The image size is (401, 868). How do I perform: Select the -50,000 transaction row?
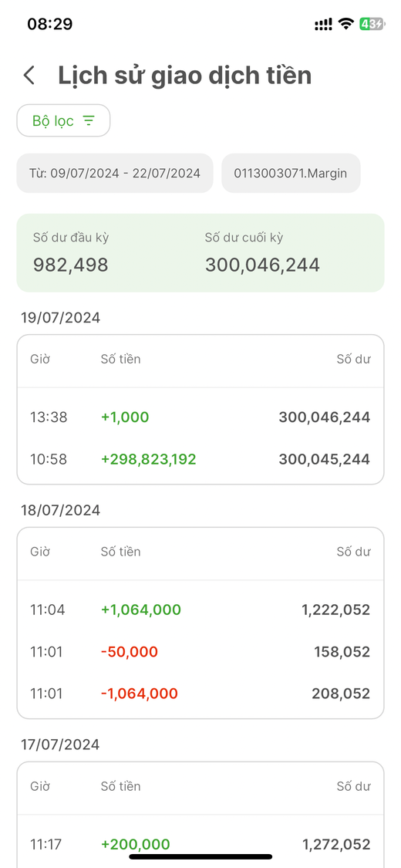(200, 651)
